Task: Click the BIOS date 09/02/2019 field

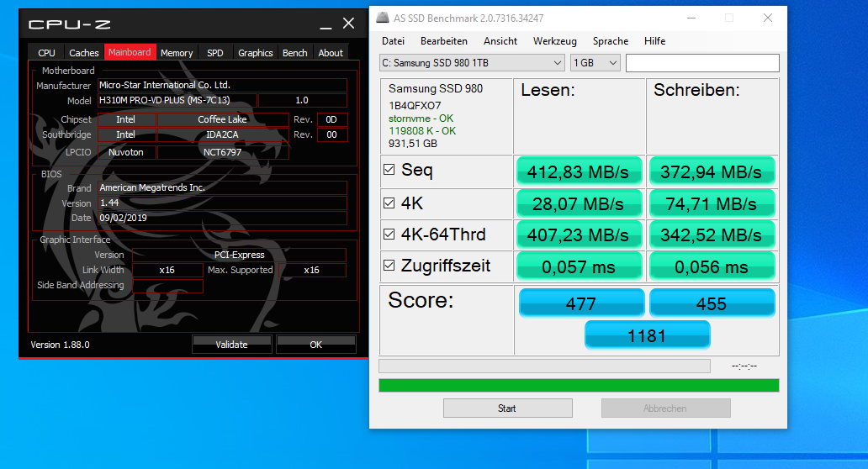Action: [223, 218]
